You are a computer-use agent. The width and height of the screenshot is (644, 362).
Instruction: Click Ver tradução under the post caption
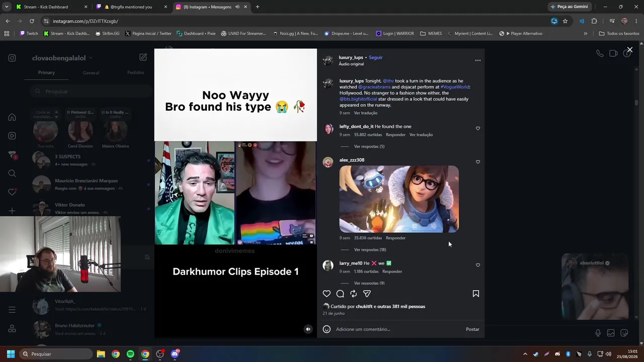(x=366, y=113)
